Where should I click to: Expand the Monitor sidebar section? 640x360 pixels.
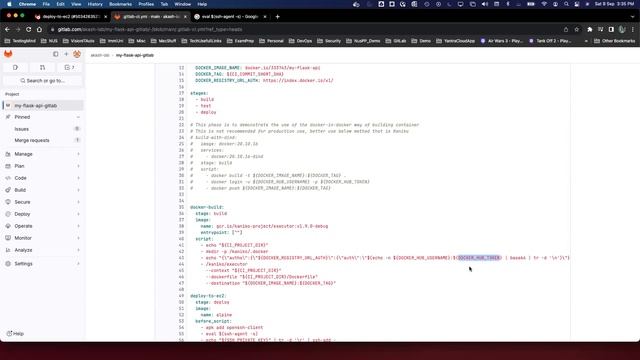coord(43,238)
